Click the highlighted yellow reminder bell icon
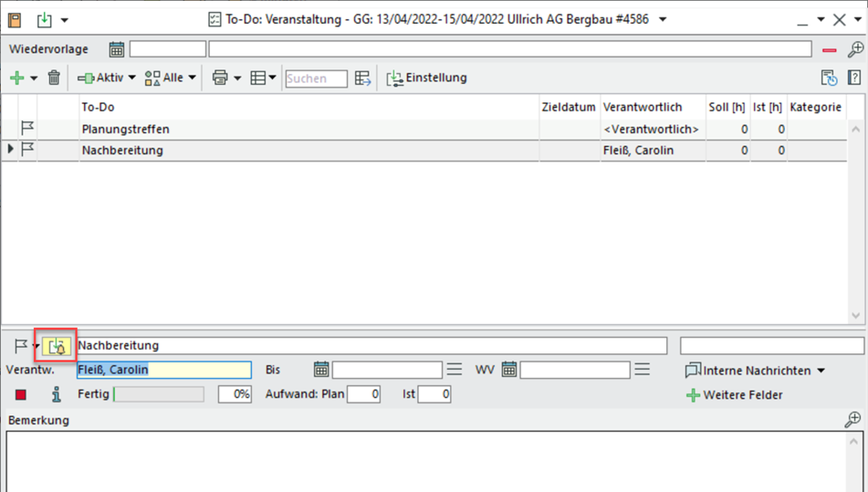Screen dimensions: 868x492 (x=57, y=346)
